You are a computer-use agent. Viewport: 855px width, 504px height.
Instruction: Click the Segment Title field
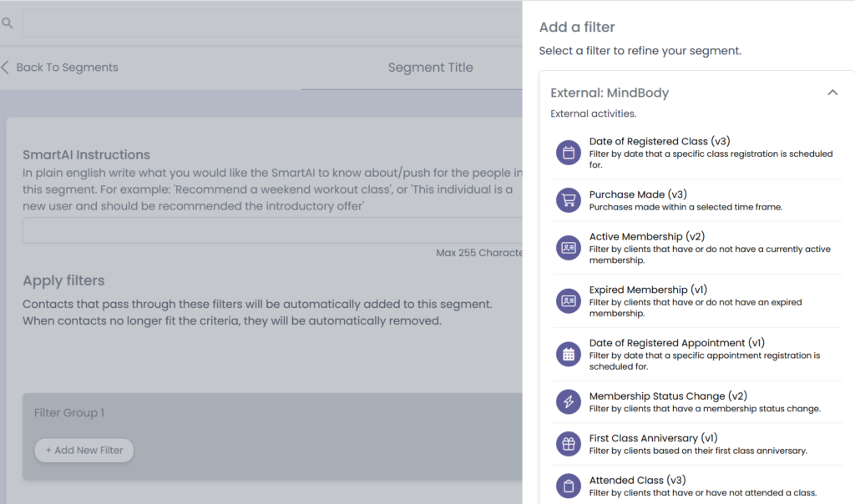pyautogui.click(x=430, y=68)
